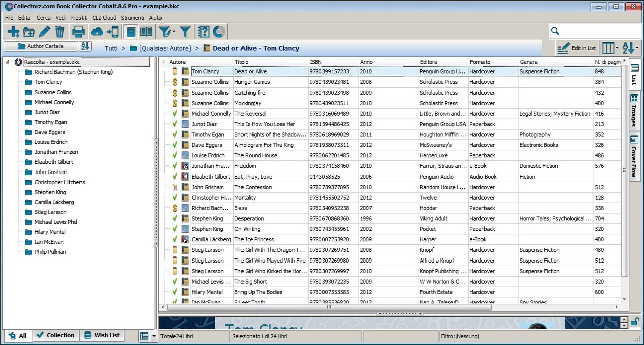Select the Wish List tab
Viewport: 644px width, 345px height.
[x=102, y=335]
